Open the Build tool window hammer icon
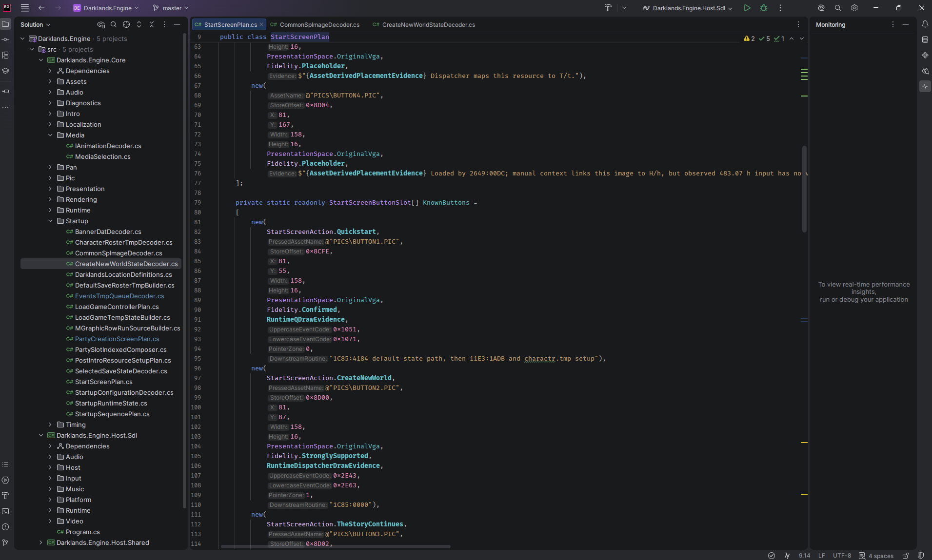Screen dimensions: 932x560 click(6, 496)
